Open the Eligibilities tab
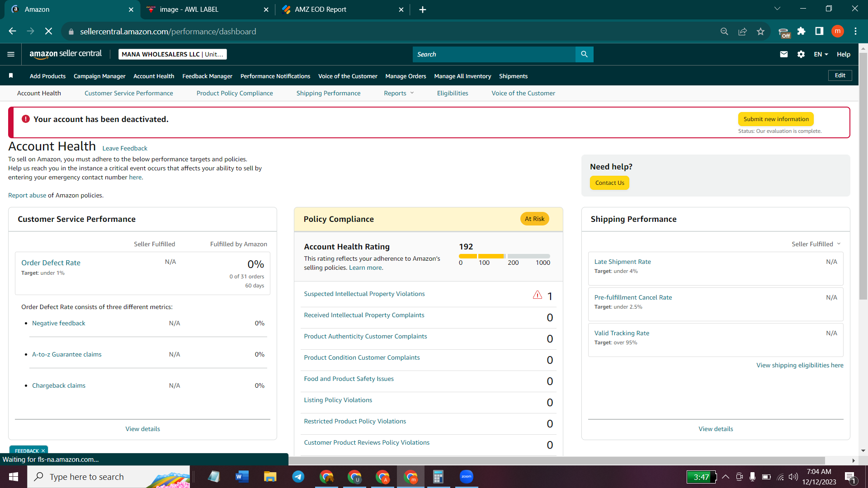This screenshot has width=868, height=488. point(453,93)
